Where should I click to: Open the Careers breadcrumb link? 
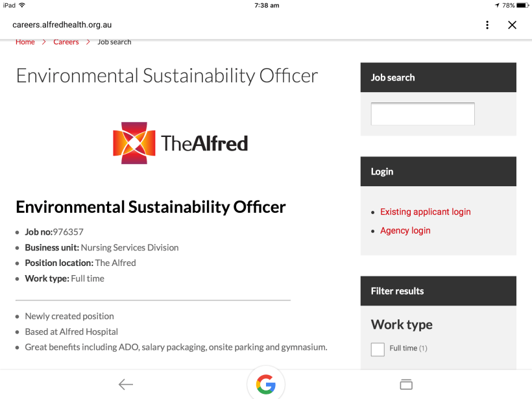click(66, 42)
